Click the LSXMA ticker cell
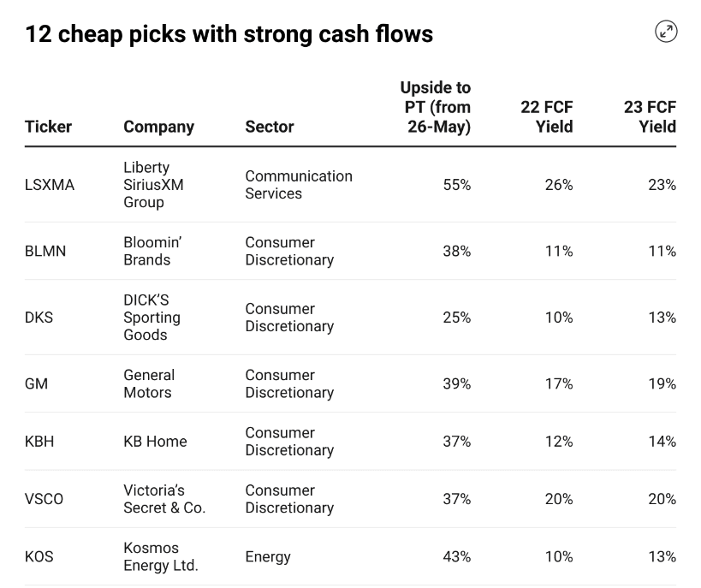The height and width of the screenshot is (588, 701). point(50,185)
